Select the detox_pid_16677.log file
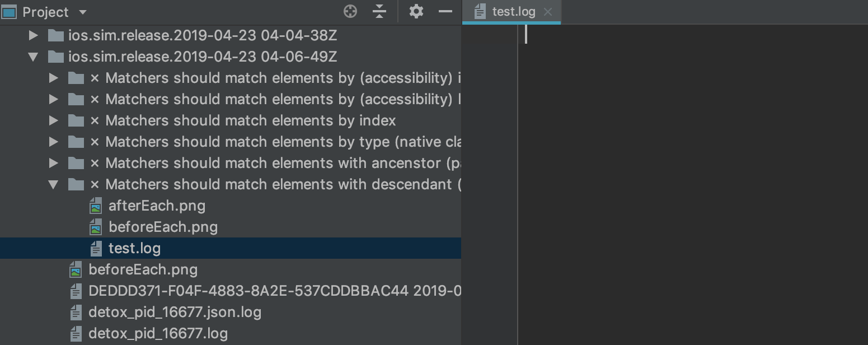Viewport: 868px width, 345px height. (x=157, y=333)
